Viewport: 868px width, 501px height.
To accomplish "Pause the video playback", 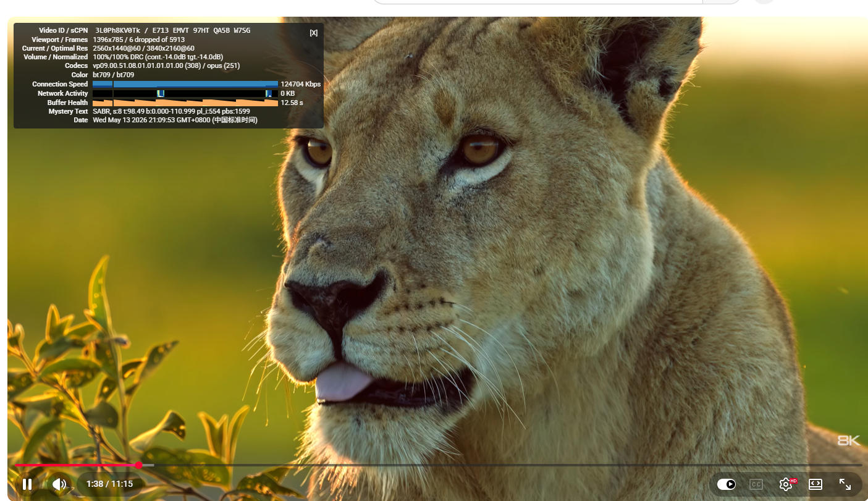I will point(27,484).
